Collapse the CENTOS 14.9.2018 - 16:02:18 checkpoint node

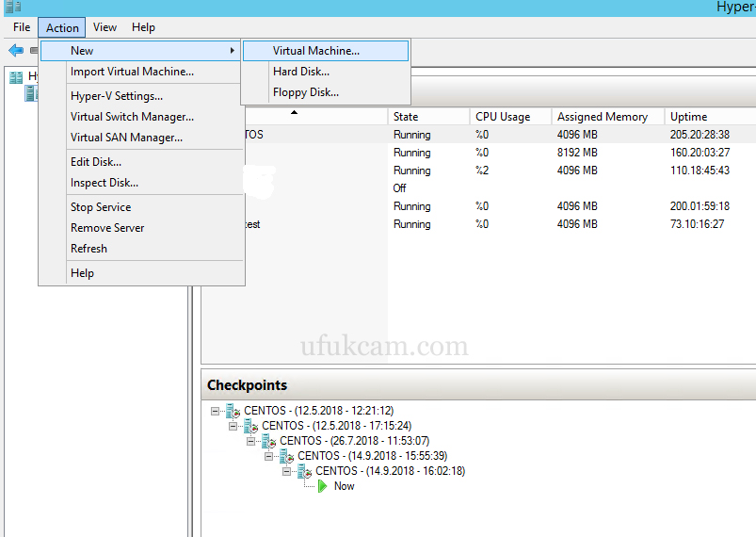(x=286, y=471)
